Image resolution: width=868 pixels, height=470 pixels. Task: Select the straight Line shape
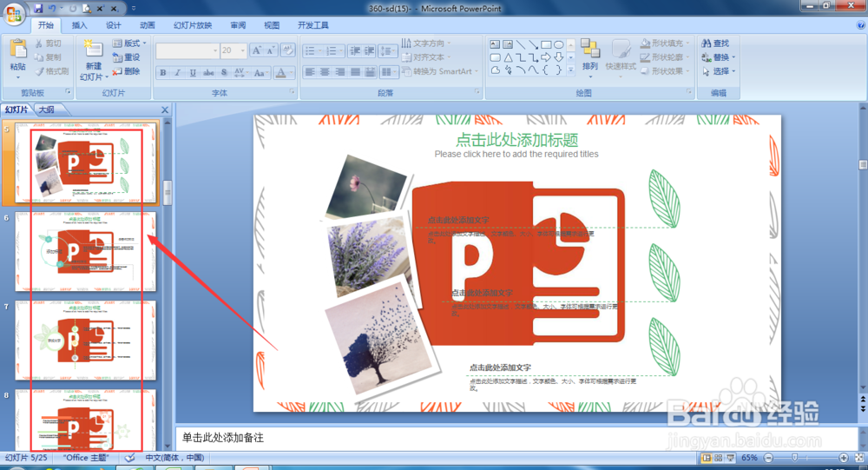[521, 44]
